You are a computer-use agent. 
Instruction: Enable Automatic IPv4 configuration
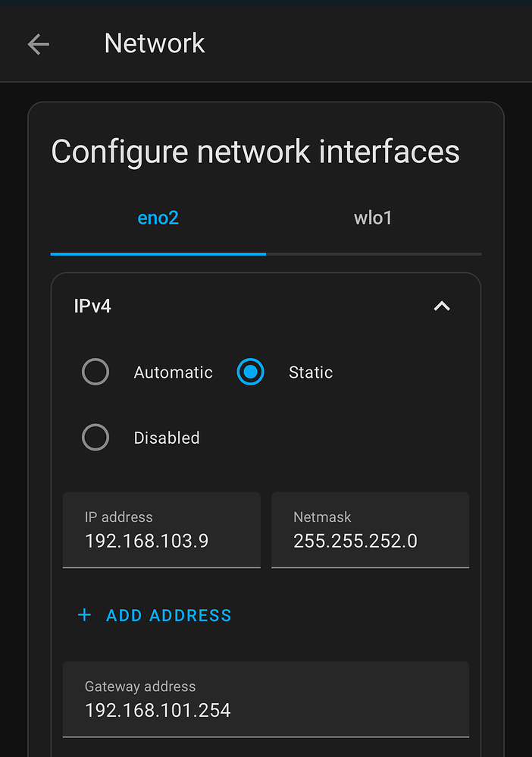coord(95,372)
